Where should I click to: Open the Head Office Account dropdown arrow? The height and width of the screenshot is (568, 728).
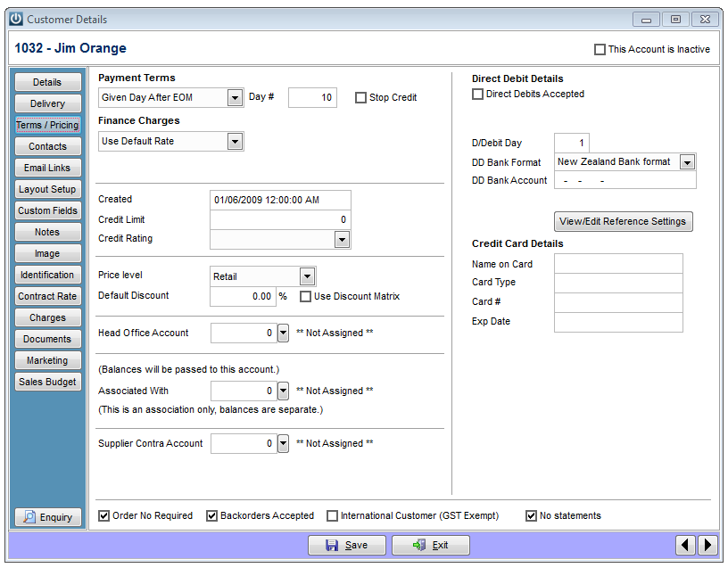coord(283,333)
